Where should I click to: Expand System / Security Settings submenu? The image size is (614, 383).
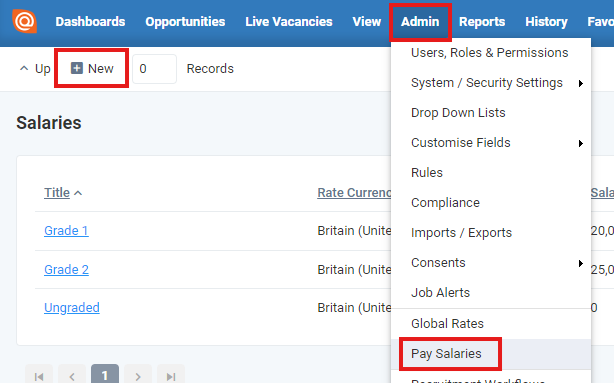(581, 83)
